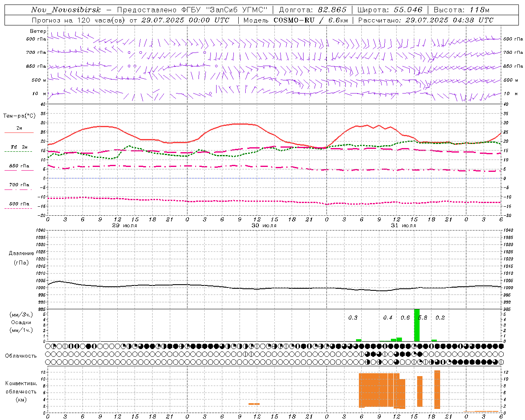This screenshot has height=420, width=525.
Task: Select the Давление (гПа) pressure axis title
Action: (21, 258)
